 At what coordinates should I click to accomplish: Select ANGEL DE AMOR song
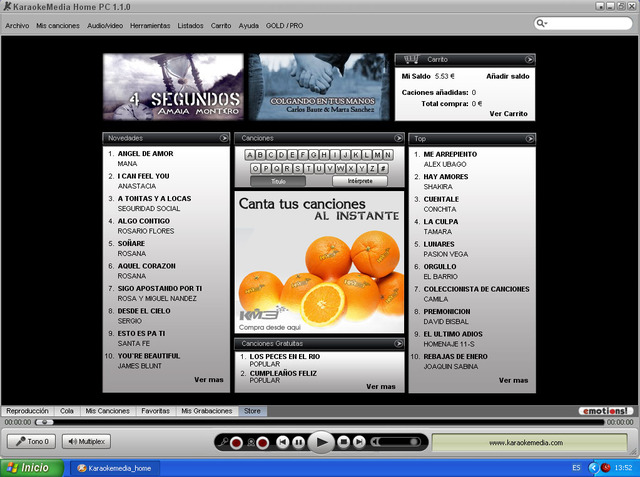pyautogui.click(x=145, y=154)
